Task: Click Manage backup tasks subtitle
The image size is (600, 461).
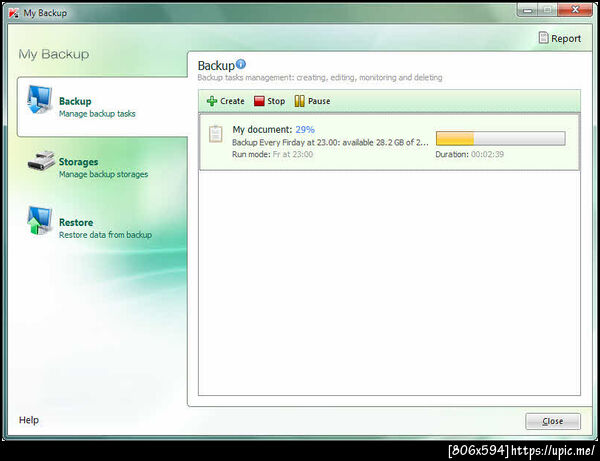Action: point(97,114)
